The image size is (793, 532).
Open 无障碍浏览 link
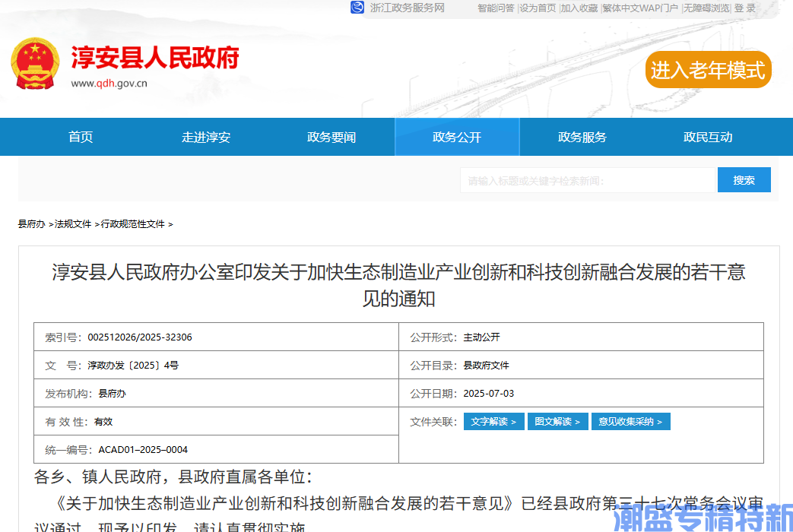point(706,8)
